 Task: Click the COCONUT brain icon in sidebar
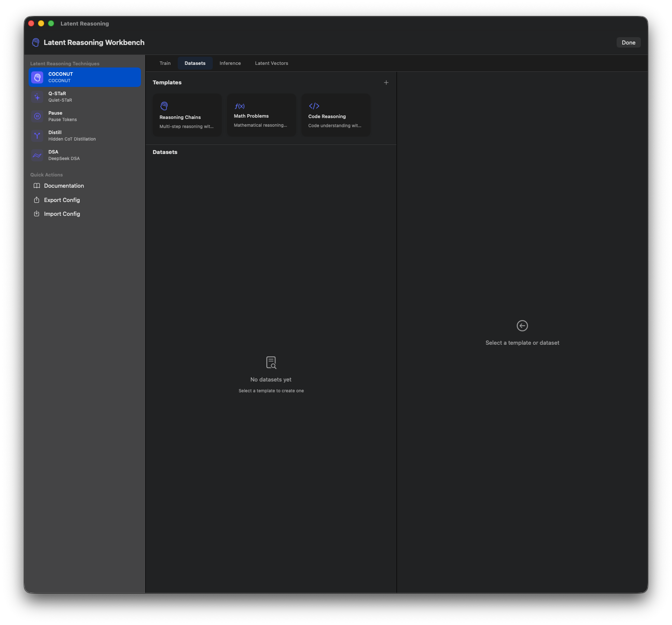point(37,77)
